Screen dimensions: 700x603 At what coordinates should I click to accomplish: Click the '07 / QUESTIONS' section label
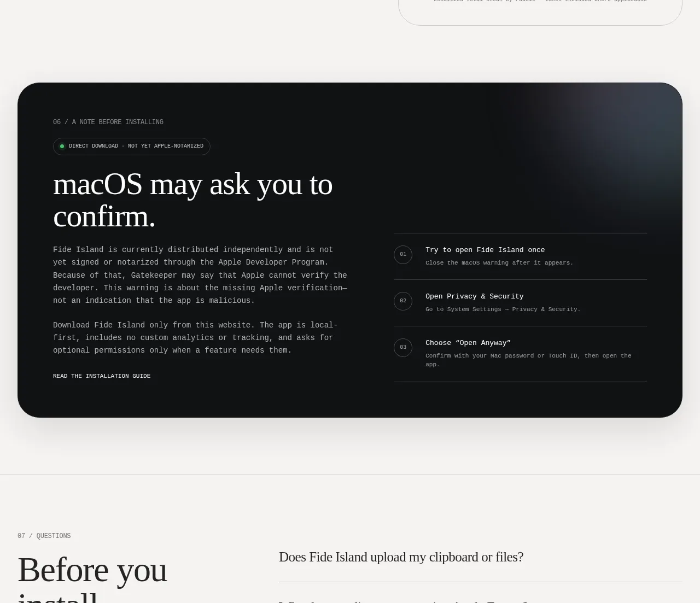tap(44, 536)
